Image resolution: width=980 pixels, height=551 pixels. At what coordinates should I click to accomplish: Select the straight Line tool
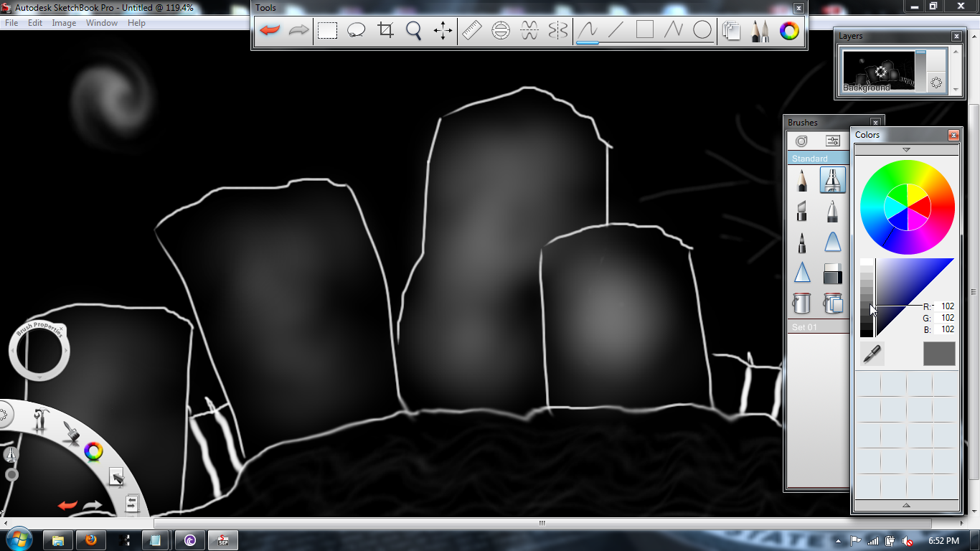[x=616, y=30]
